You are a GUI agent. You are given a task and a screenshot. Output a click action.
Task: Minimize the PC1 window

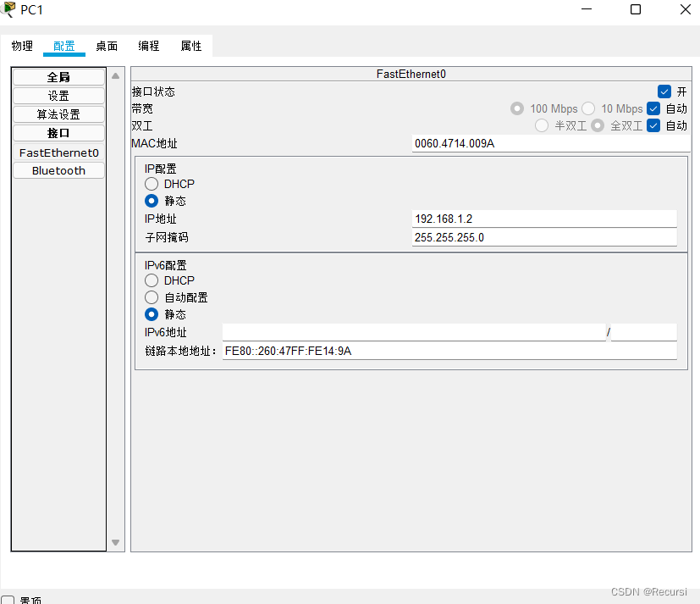tap(587, 9)
